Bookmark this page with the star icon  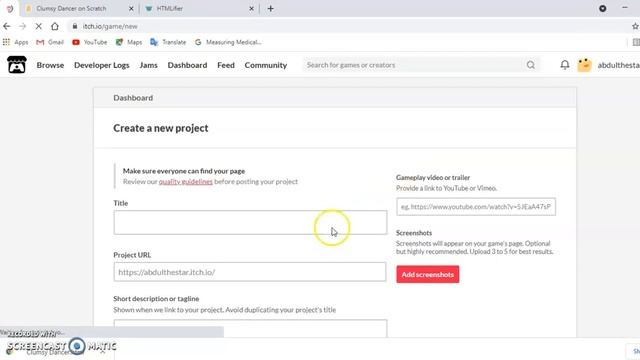(x=635, y=26)
